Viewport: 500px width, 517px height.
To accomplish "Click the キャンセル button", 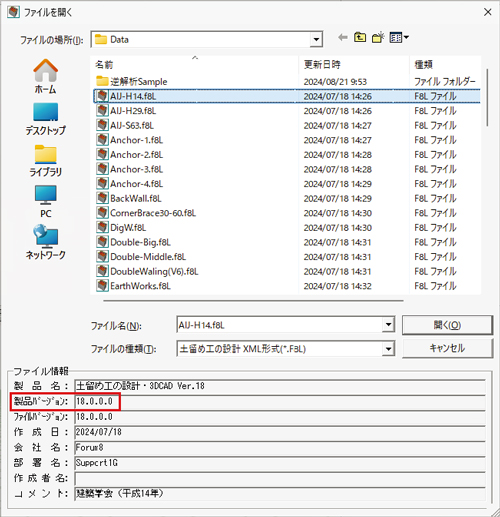I will pos(447,348).
